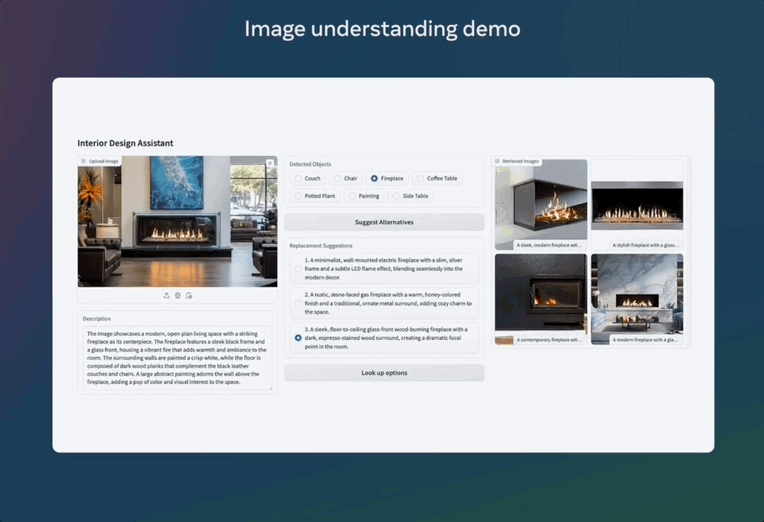Click the Suggest Alternatives button
The width and height of the screenshot is (764, 522).
384,222
